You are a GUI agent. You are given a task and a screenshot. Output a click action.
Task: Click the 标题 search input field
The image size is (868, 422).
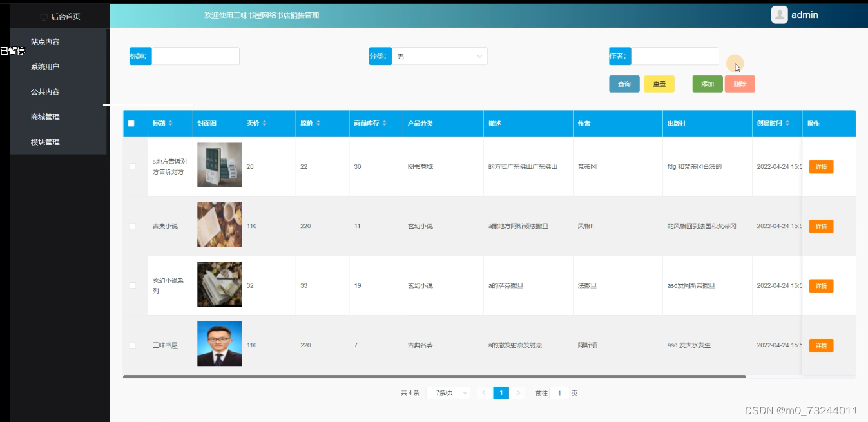coord(195,56)
